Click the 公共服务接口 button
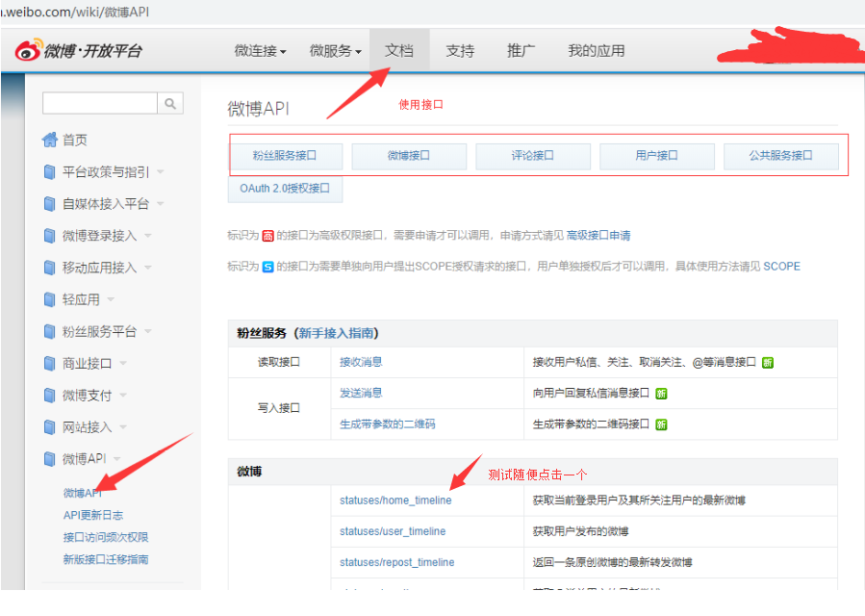 pos(781,156)
